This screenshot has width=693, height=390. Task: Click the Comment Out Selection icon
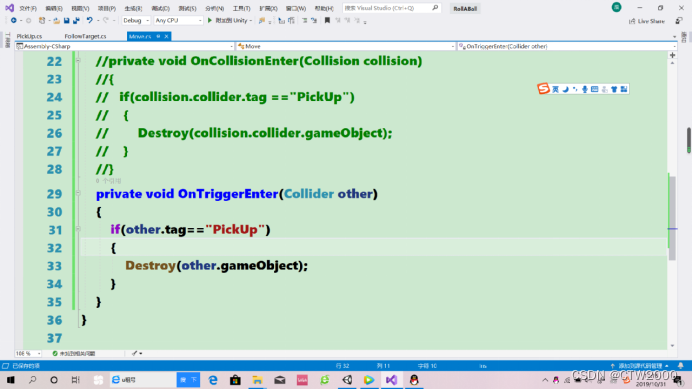pyautogui.click(x=305, y=20)
